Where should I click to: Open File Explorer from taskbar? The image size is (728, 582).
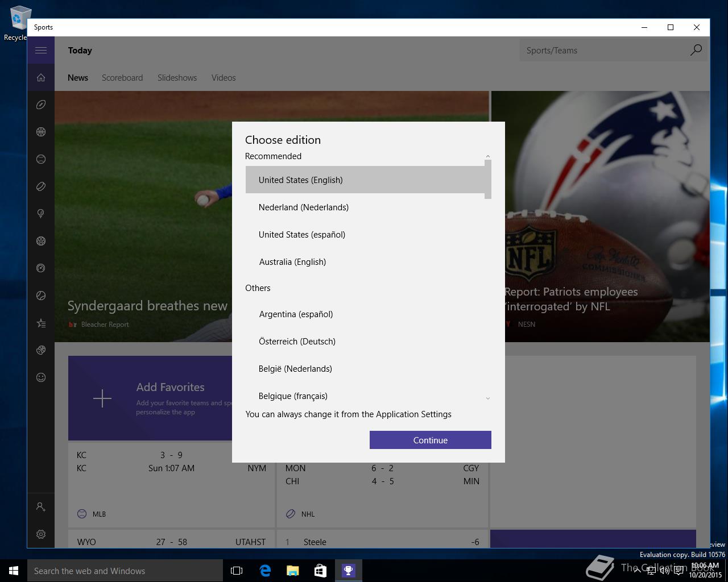(293, 571)
